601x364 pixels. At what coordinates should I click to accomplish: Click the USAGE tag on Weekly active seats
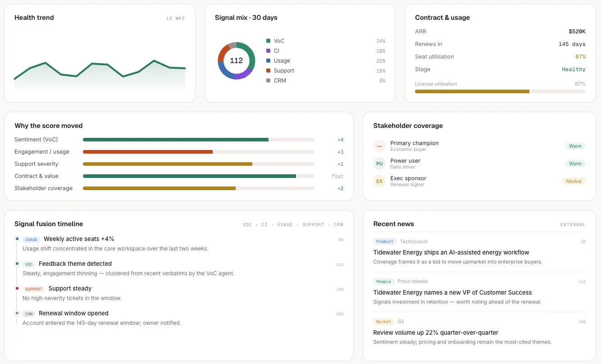point(31,240)
